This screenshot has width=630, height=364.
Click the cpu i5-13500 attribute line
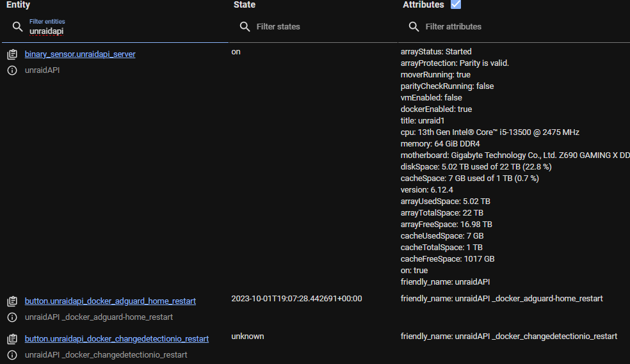(x=490, y=132)
